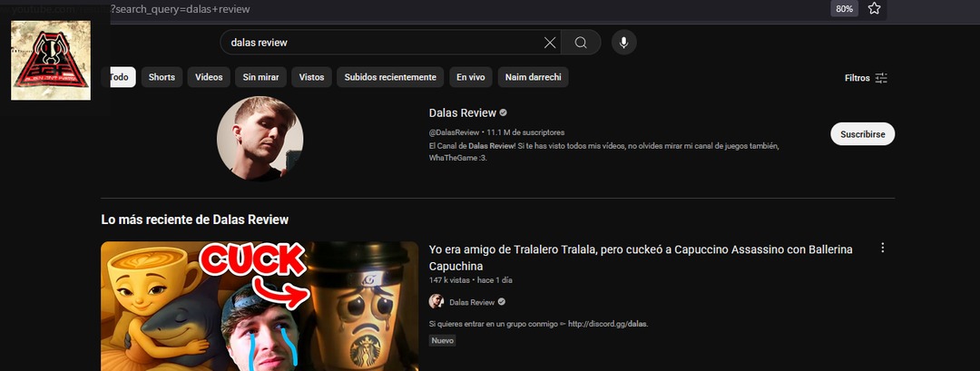Open the discord.gg/dalas description text
Viewport: 980px width, 371px height.
(539, 324)
